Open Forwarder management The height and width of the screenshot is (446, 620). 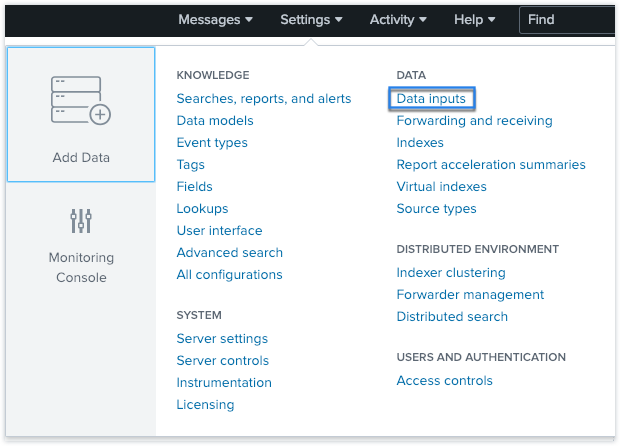[x=470, y=295]
